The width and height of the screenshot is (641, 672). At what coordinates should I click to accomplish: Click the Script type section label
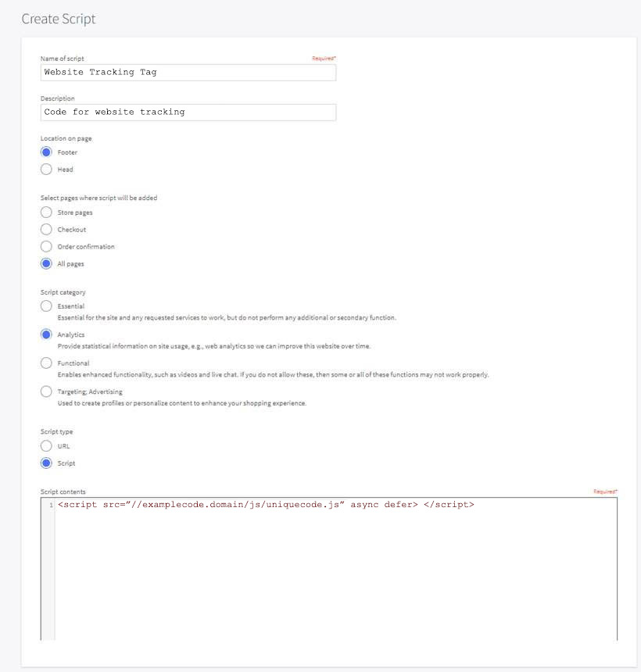(x=56, y=431)
